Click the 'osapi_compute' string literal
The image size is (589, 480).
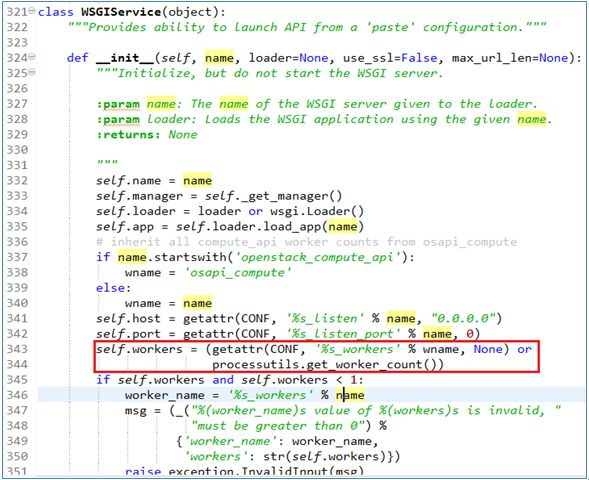tap(237, 273)
